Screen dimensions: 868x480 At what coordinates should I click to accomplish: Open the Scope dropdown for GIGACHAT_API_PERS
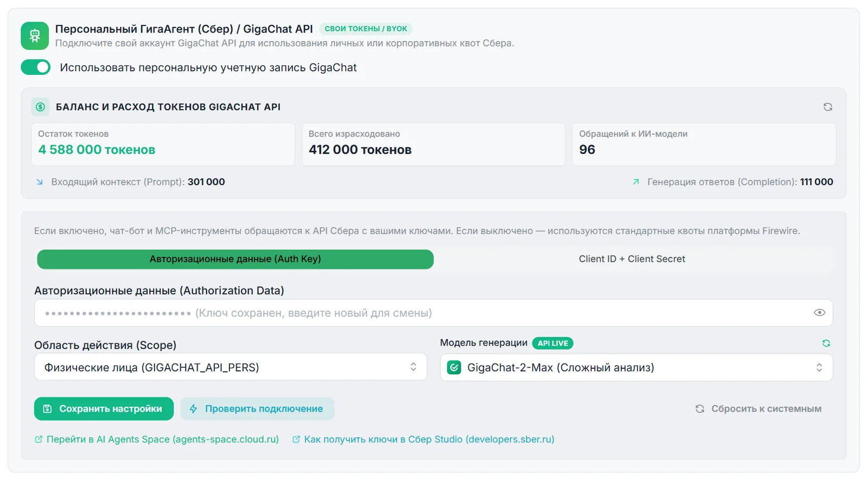(231, 367)
